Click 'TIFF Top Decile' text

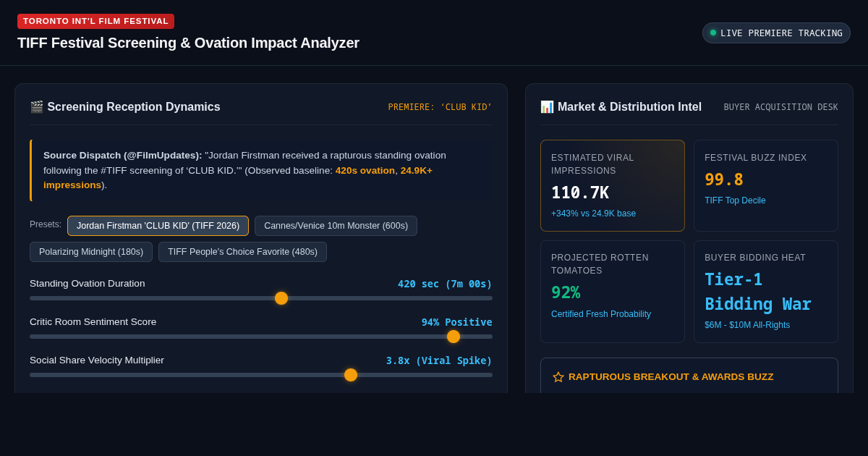click(x=735, y=200)
